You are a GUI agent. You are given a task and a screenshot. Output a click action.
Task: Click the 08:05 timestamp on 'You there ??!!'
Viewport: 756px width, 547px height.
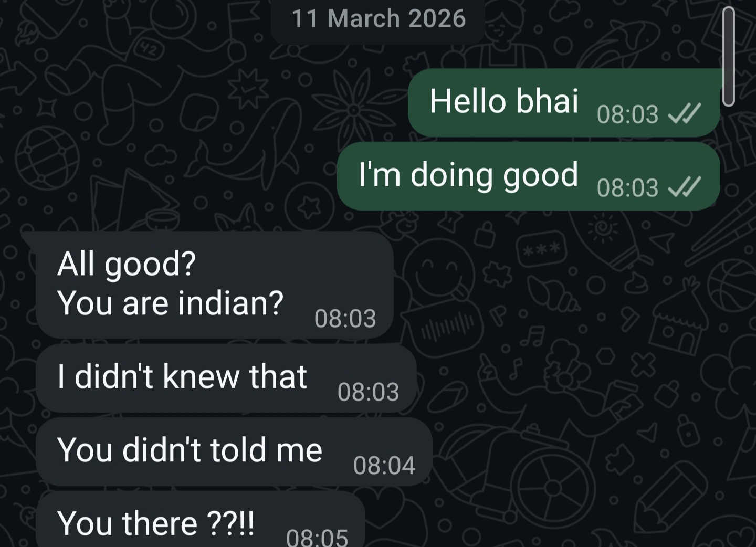click(x=317, y=538)
